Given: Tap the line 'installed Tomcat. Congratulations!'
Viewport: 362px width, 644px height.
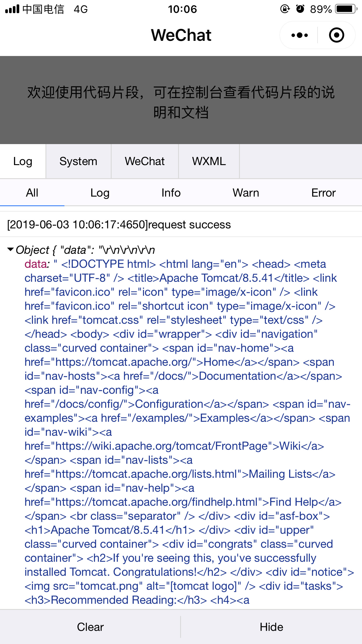Looking at the screenshot, I should [x=189, y=572].
